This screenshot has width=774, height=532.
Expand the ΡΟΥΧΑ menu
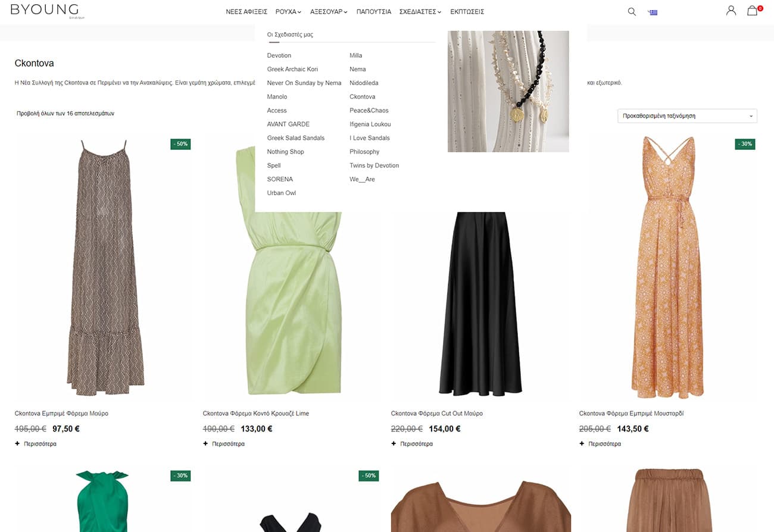point(288,12)
